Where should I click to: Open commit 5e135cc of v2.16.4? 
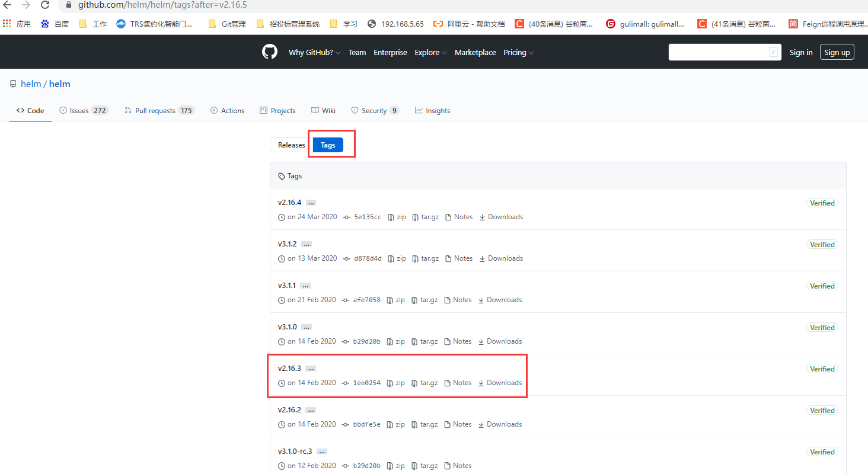pyautogui.click(x=363, y=217)
